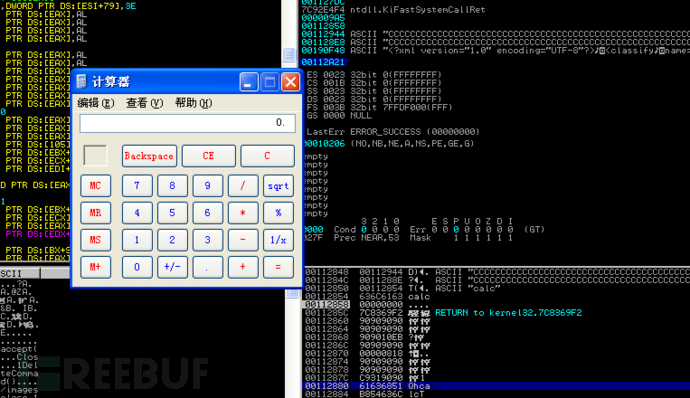This screenshot has height=398, width=690.
Task: Click the plus (+) button
Action: [x=243, y=267]
